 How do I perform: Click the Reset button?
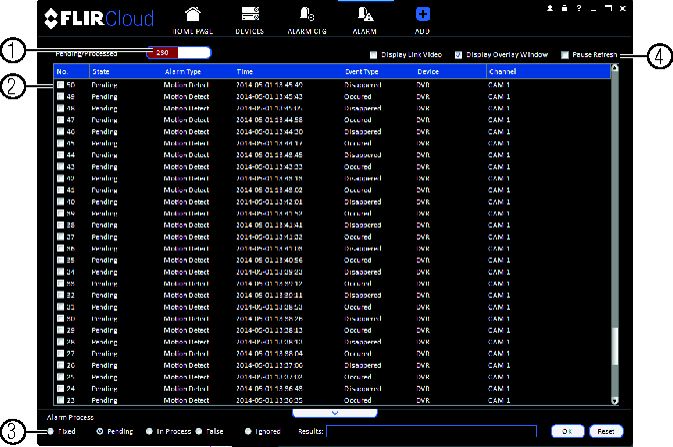pos(606,431)
